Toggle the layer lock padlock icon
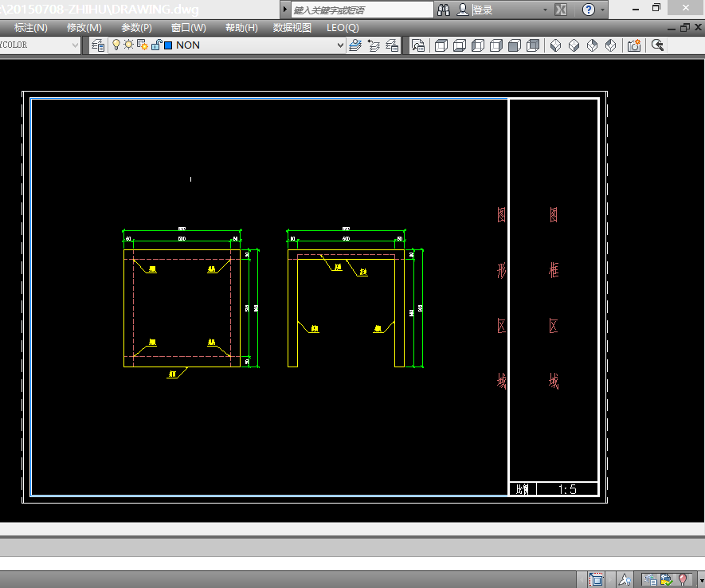The height and width of the screenshot is (588, 705). tap(156, 45)
